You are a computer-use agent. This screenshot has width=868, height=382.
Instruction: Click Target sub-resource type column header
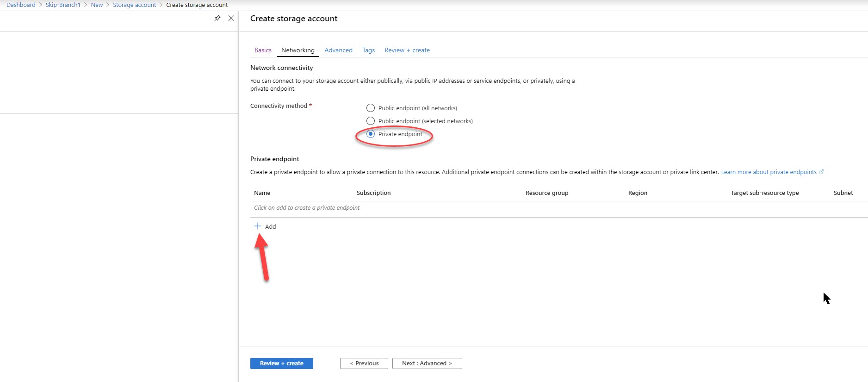[x=765, y=193]
